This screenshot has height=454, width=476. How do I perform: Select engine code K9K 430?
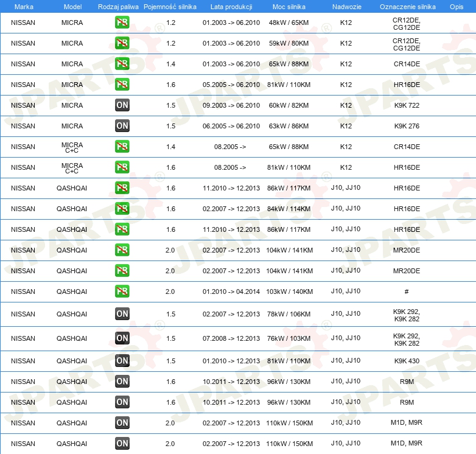407,361
